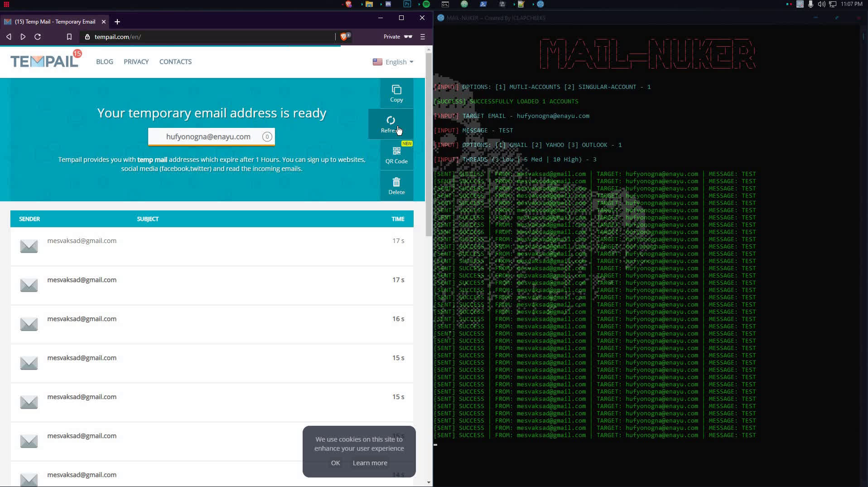Click the Brave Shields lion icon
This screenshot has width=868, height=487.
coord(344,37)
